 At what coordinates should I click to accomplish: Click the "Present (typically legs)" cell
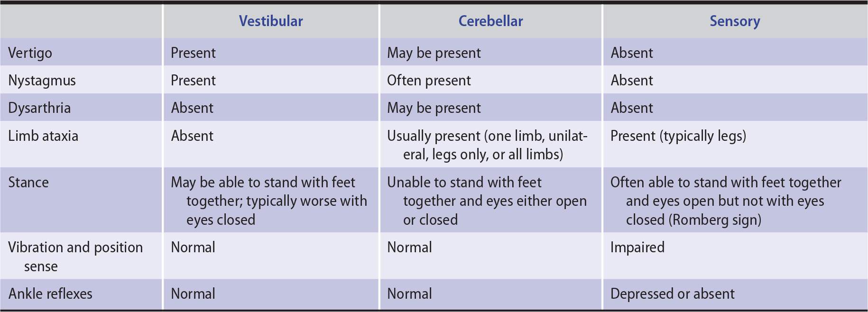click(x=678, y=136)
